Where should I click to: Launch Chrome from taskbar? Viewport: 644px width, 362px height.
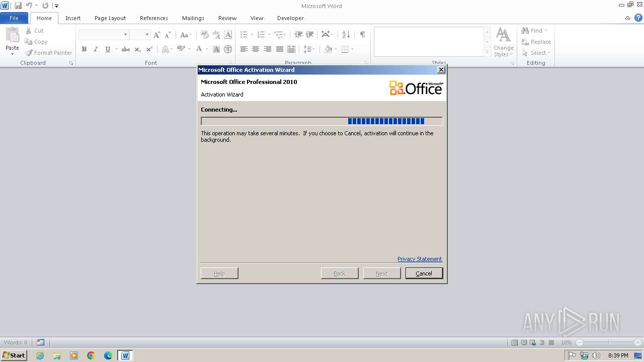(91, 355)
